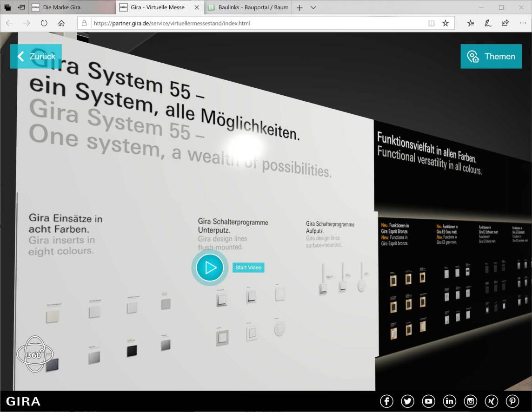Play the video with the round play button
The height and width of the screenshot is (412, 532).
[x=210, y=268]
